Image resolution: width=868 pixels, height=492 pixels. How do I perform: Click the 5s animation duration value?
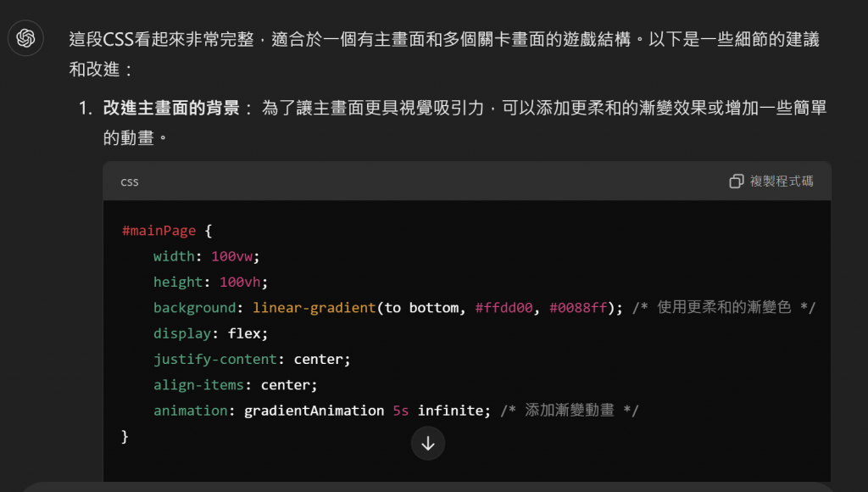tap(401, 411)
